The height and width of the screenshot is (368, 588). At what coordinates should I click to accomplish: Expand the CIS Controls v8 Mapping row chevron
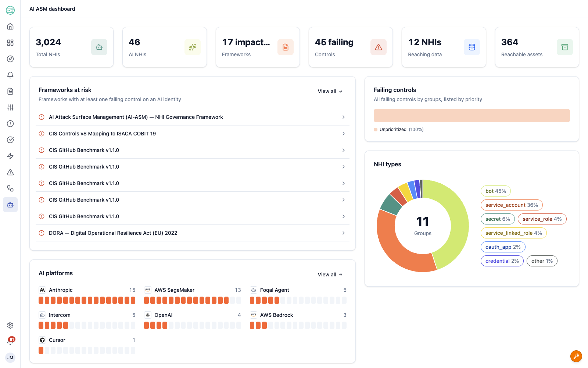pyautogui.click(x=344, y=134)
